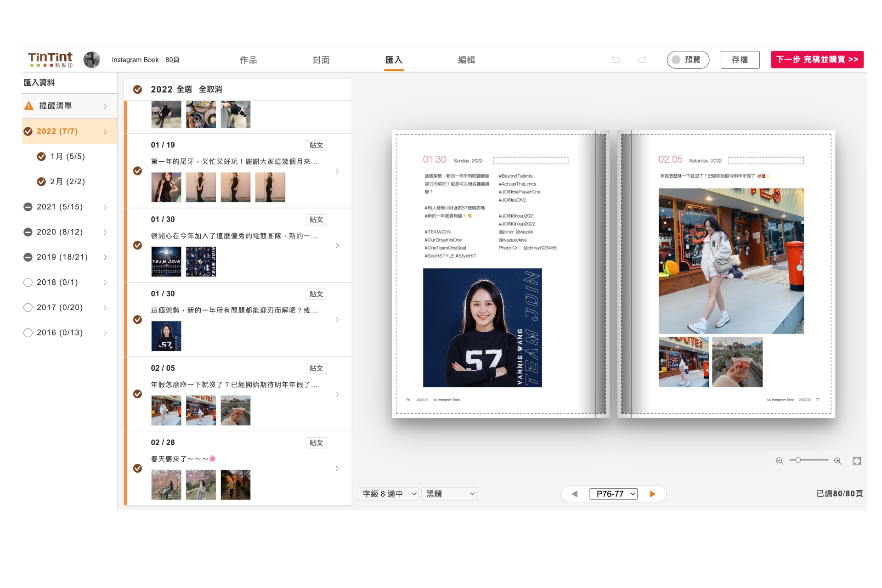
Task: Select the strawberry cup photo on page 77
Action: pos(737,362)
